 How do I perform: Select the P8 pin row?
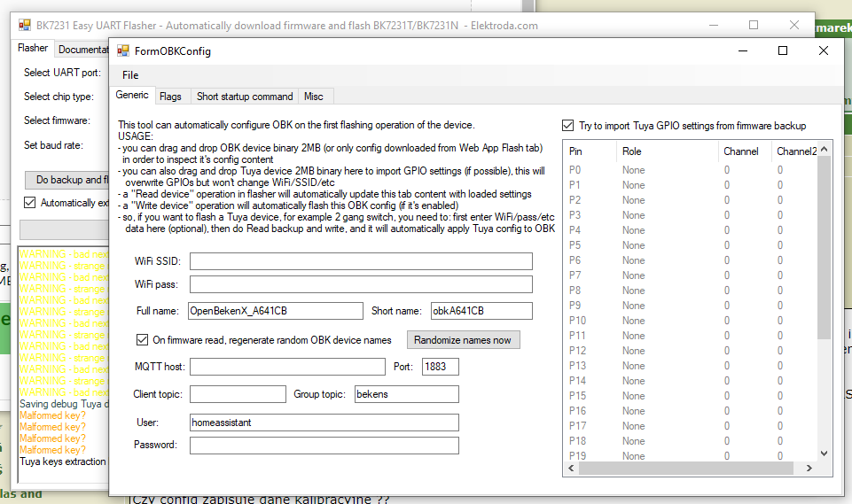[690, 291]
